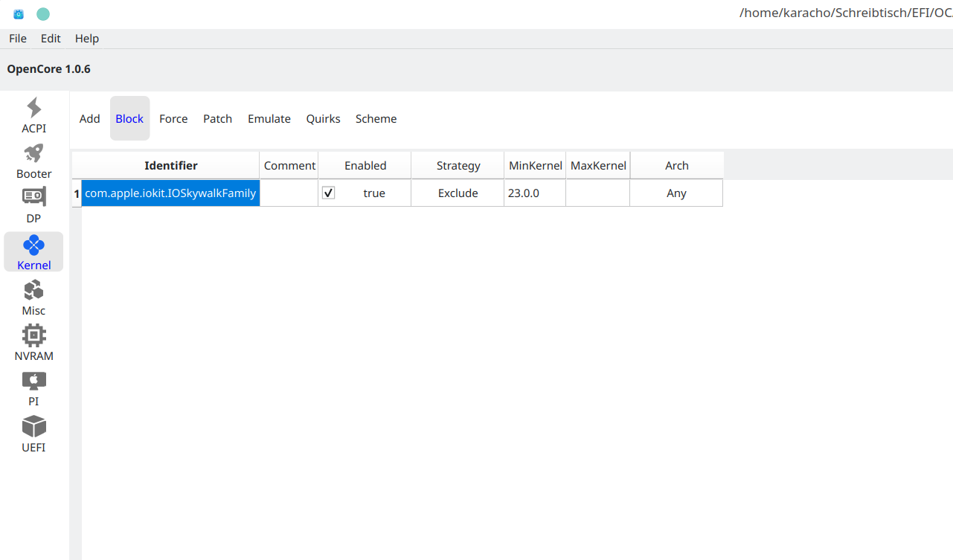953x560 pixels.
Task: Open the File menu
Action: pos(18,39)
